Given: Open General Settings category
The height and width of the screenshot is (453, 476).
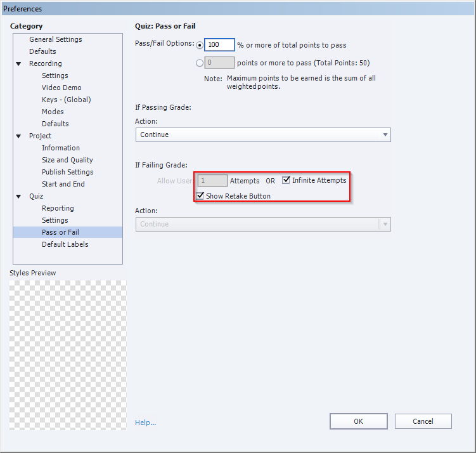Looking at the screenshot, I should tap(55, 39).
